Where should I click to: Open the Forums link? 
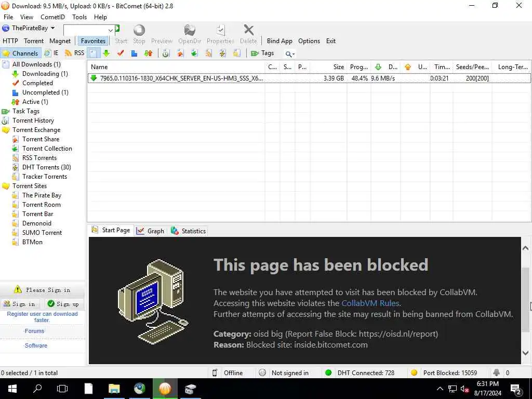(x=34, y=331)
